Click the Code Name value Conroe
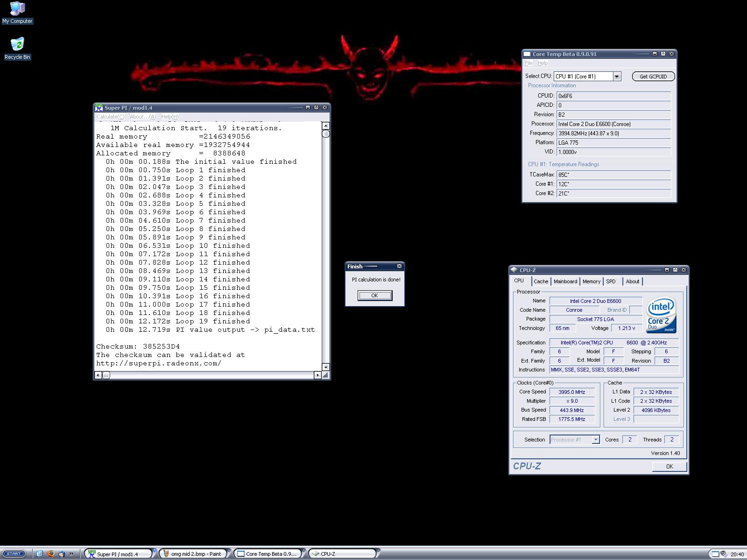Viewport: 747px width, 560px height. (x=574, y=310)
